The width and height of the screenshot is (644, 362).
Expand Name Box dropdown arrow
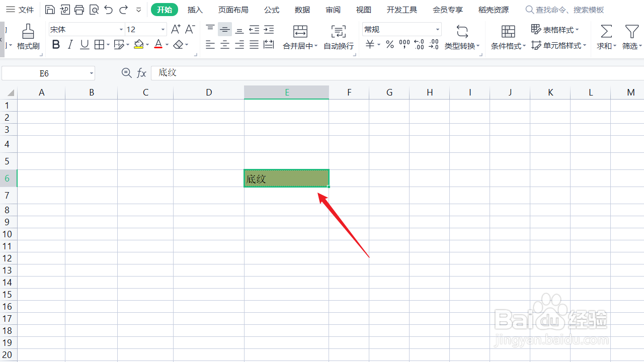point(92,73)
